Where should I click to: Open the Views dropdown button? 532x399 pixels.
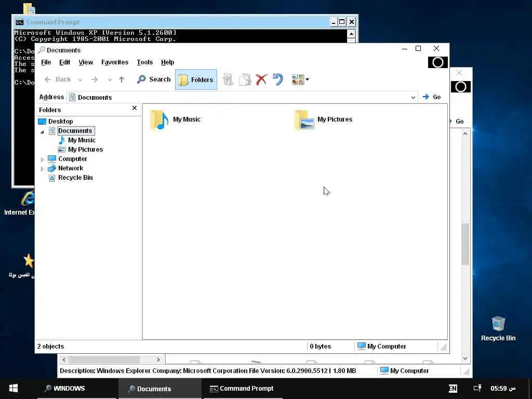click(300, 79)
